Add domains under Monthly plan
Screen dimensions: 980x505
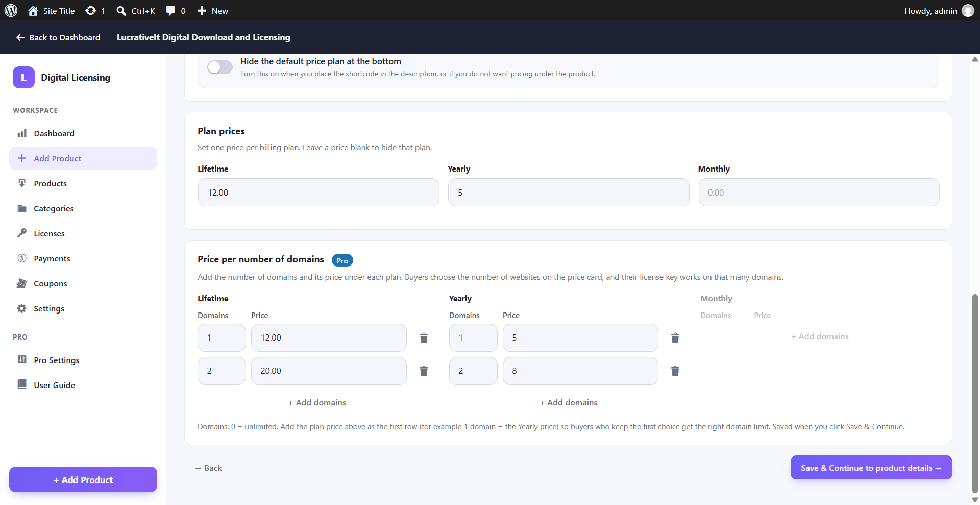coord(820,336)
